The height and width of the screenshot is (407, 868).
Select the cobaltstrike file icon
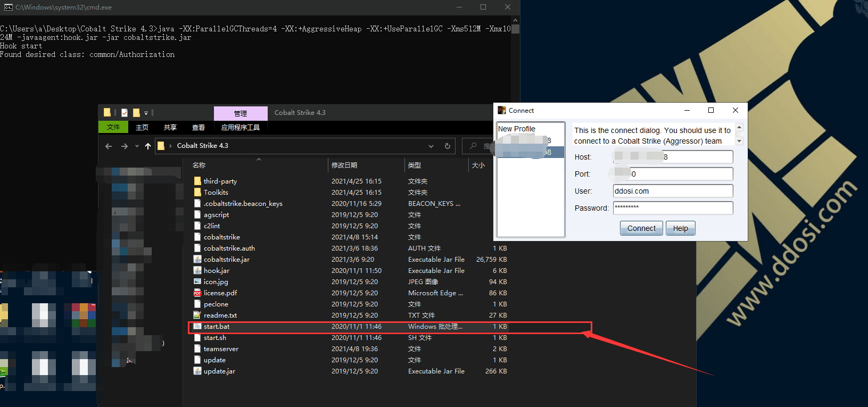(197, 237)
